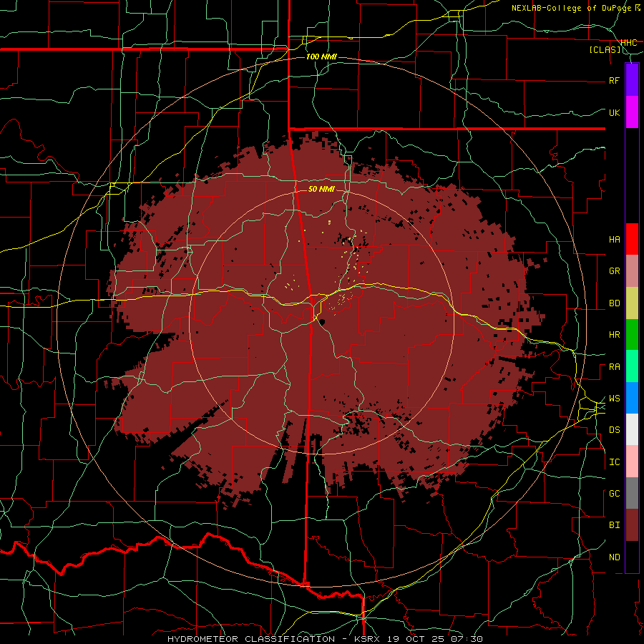Click the [CLAS] units label

pos(605,50)
